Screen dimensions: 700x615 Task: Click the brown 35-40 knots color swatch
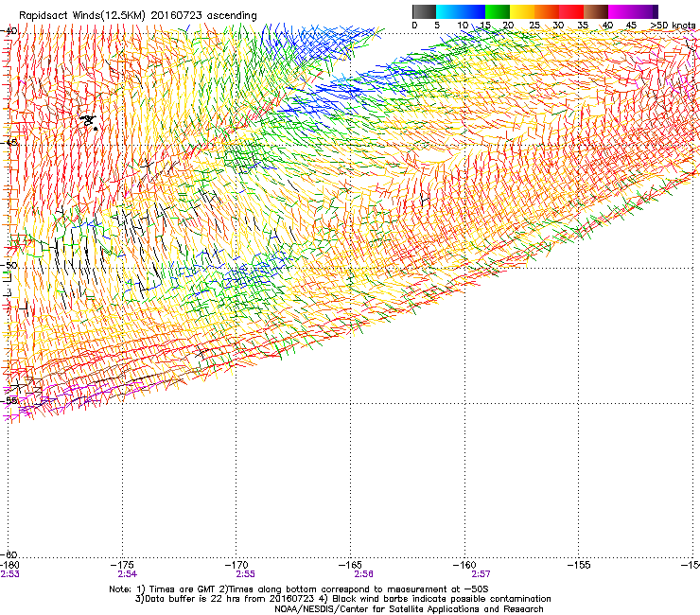pyautogui.click(x=596, y=11)
